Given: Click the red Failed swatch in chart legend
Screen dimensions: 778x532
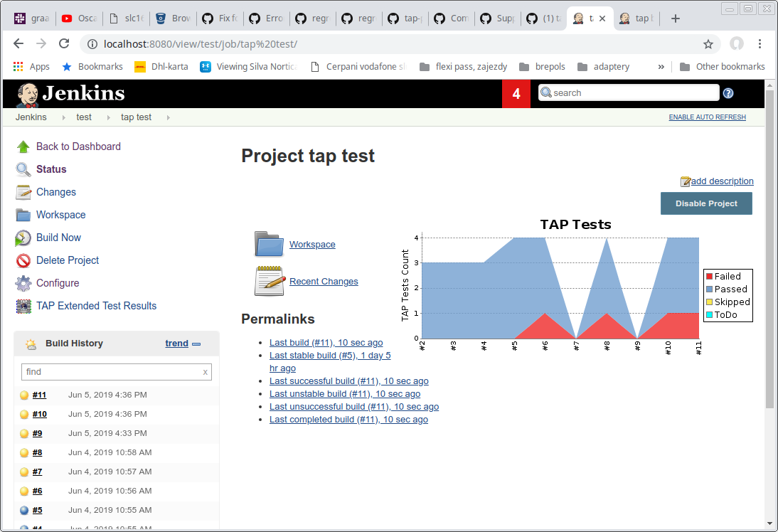Looking at the screenshot, I should 710,276.
